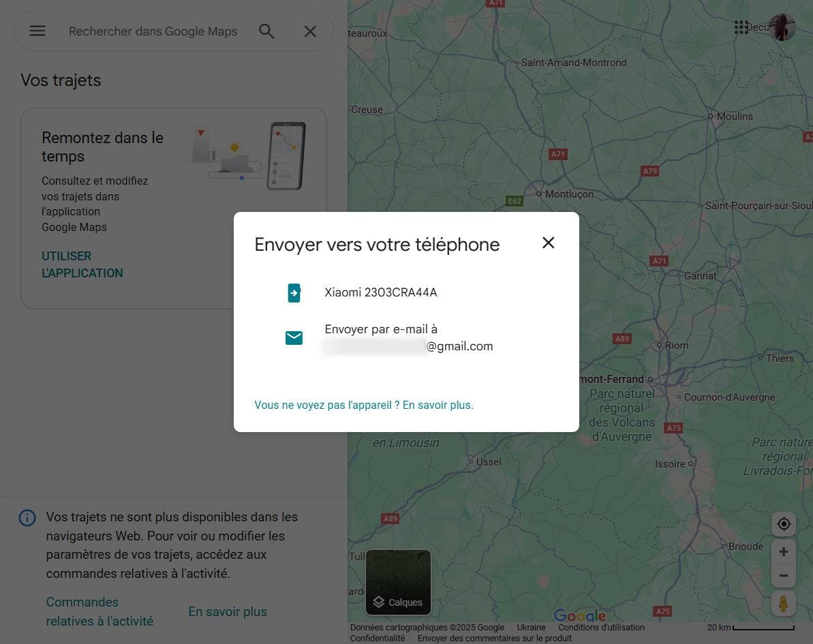
Task: Open the Calques layers thumbnail
Action: [398, 582]
